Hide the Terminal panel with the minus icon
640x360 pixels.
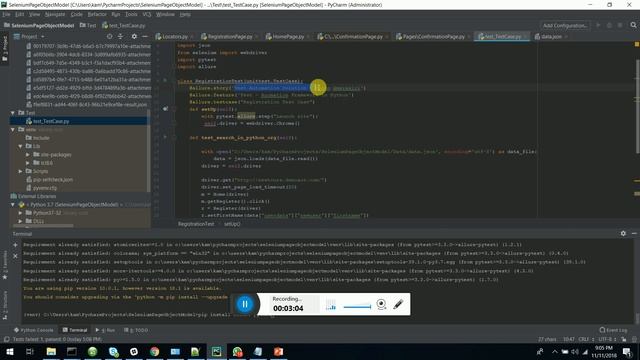click(x=634, y=233)
